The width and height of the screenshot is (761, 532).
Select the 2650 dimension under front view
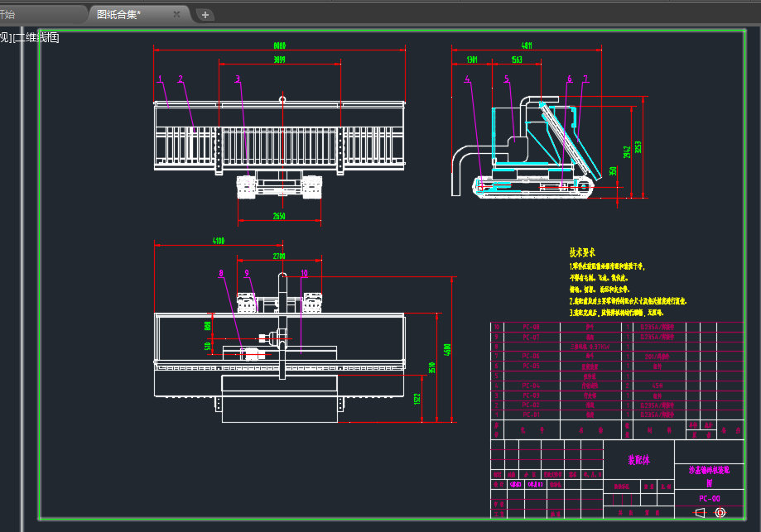(x=277, y=217)
